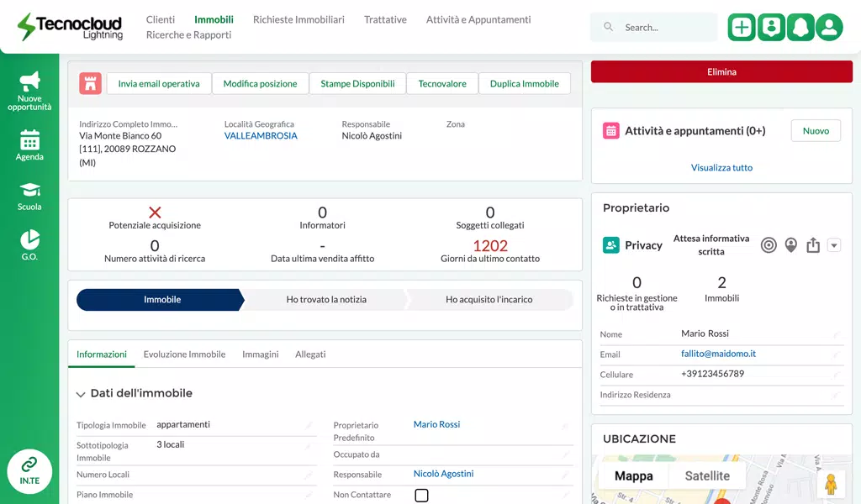Select Ho acquisito l'incarico stage
The width and height of the screenshot is (861, 504).
(x=489, y=299)
